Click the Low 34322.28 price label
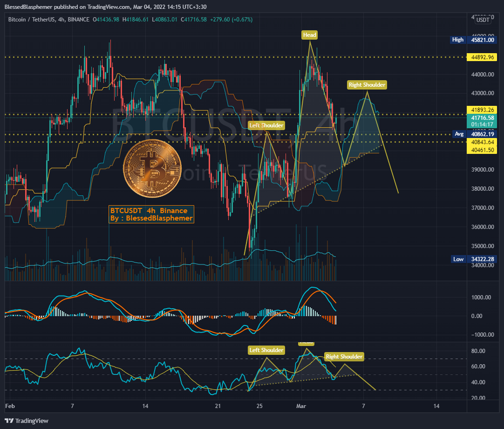This screenshot has height=429, width=504. pyautogui.click(x=474, y=259)
